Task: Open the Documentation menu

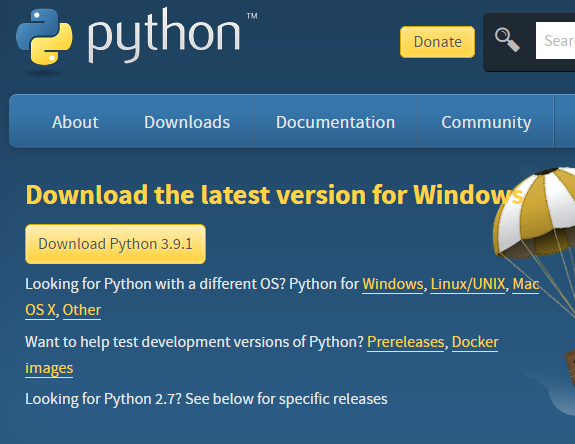Action: (336, 122)
